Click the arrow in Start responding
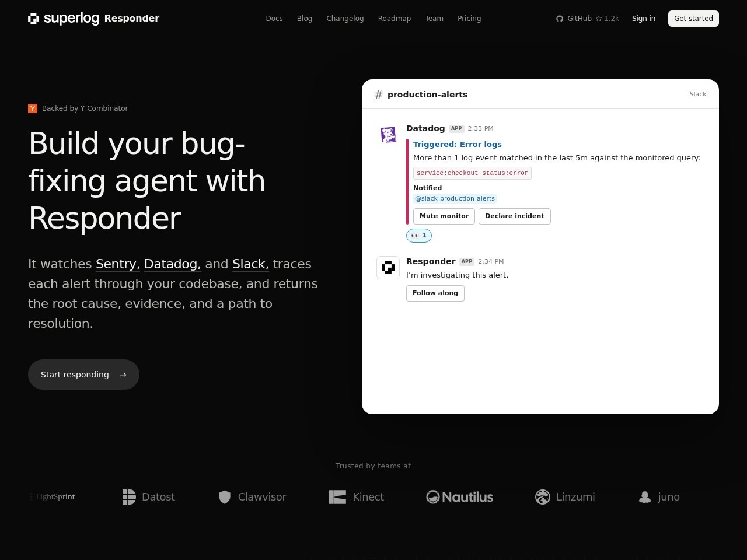Screen dimensions: 747x560 tap(123, 374)
